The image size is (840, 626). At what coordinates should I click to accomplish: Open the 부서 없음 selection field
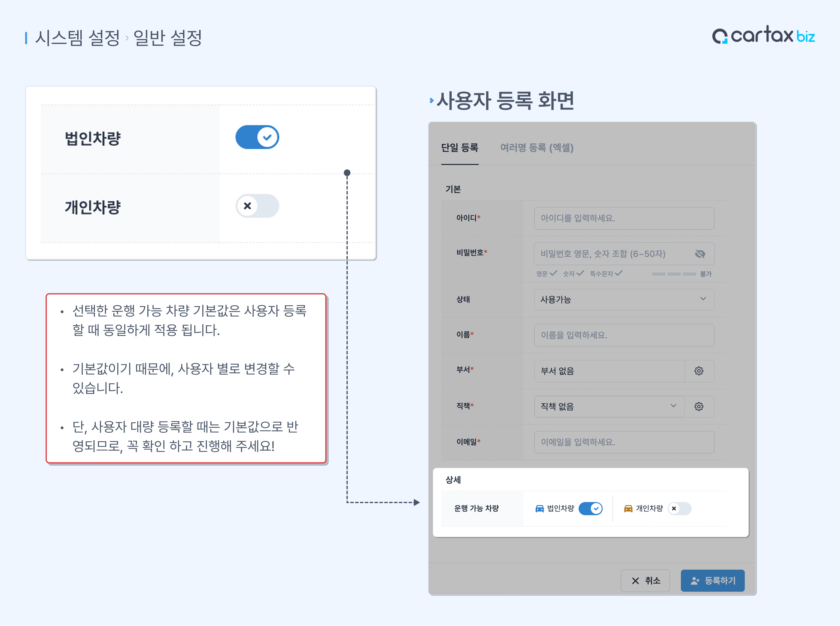609,371
